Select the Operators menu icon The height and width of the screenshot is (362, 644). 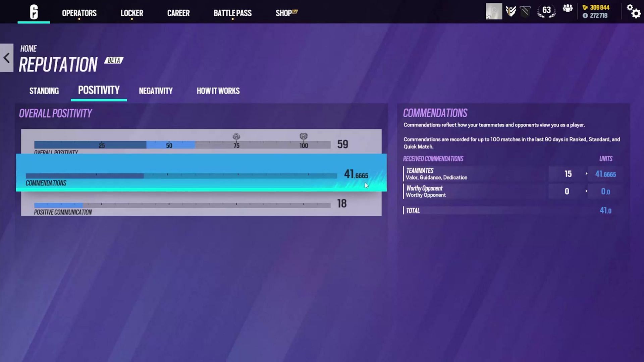[x=79, y=13]
